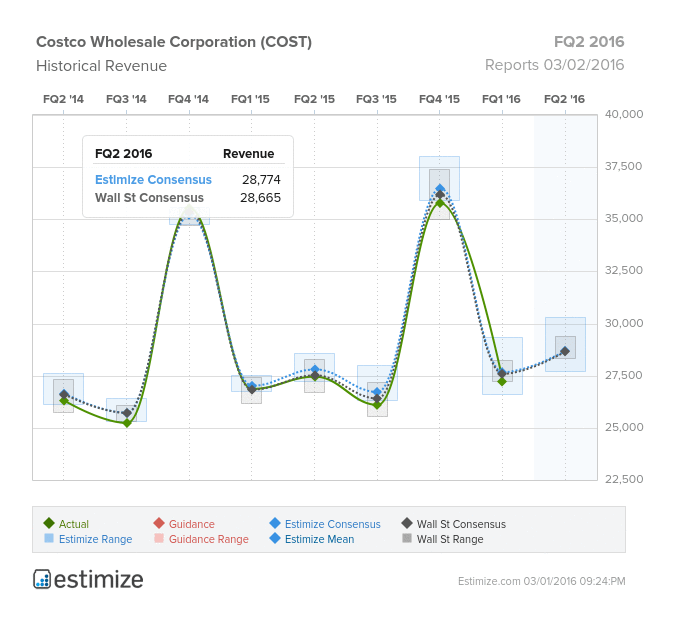Toggle the Estimize Mean legend label
675x620 pixels.
[319, 539]
